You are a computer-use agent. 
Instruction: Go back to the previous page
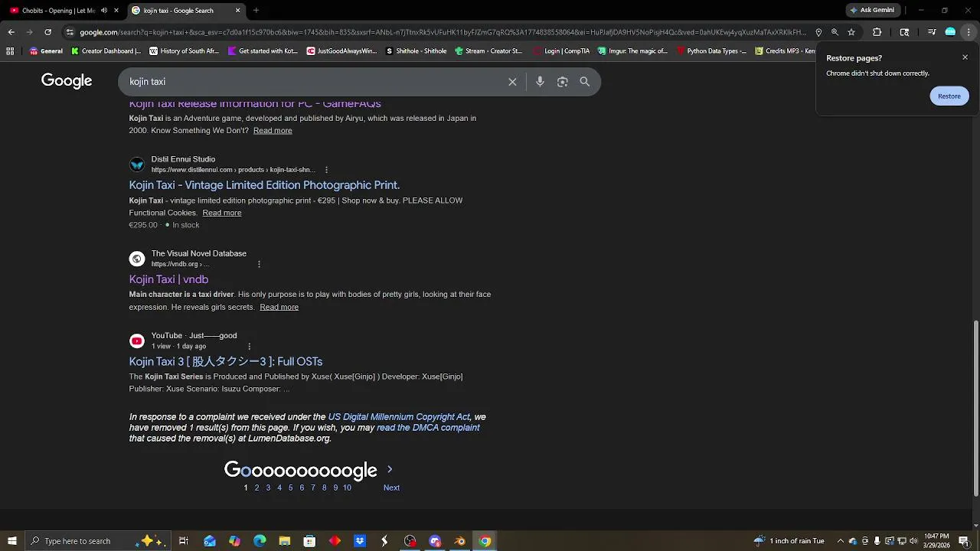[x=11, y=32]
